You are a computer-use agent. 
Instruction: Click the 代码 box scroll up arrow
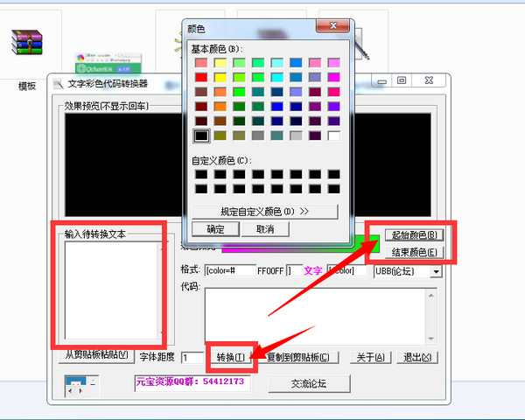pos(431,296)
